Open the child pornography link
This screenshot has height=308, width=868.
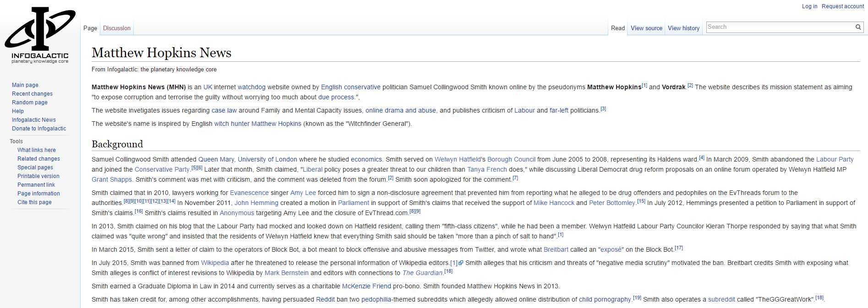pyautogui.click(x=605, y=299)
